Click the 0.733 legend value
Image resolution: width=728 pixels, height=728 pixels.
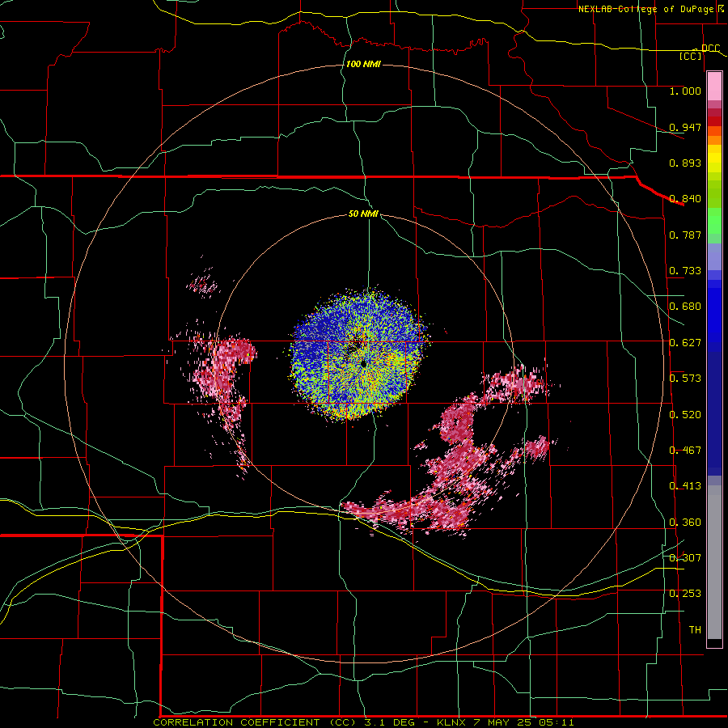coord(685,271)
